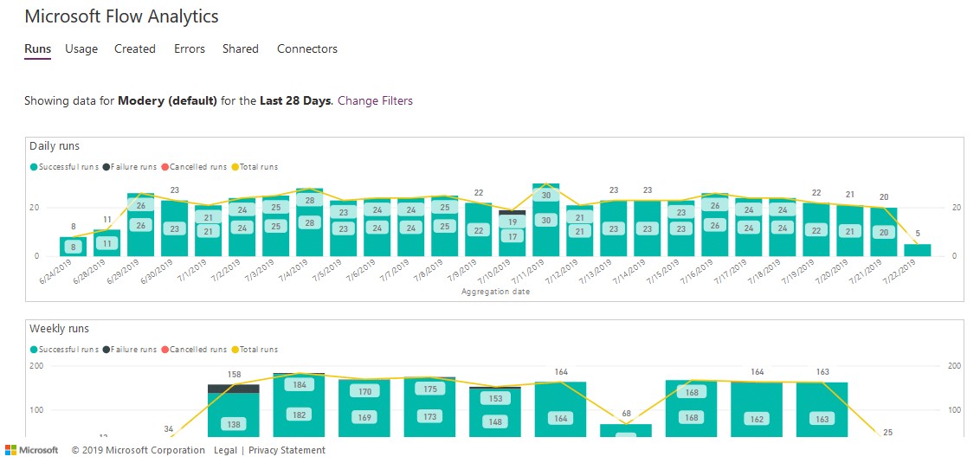Click the Change Filters link
The width and height of the screenshot is (980, 463).
coord(375,100)
